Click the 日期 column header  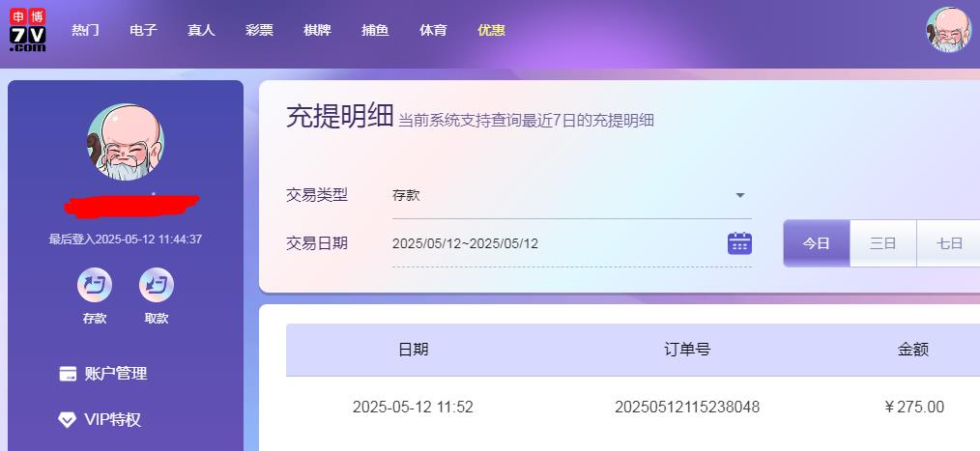413,350
